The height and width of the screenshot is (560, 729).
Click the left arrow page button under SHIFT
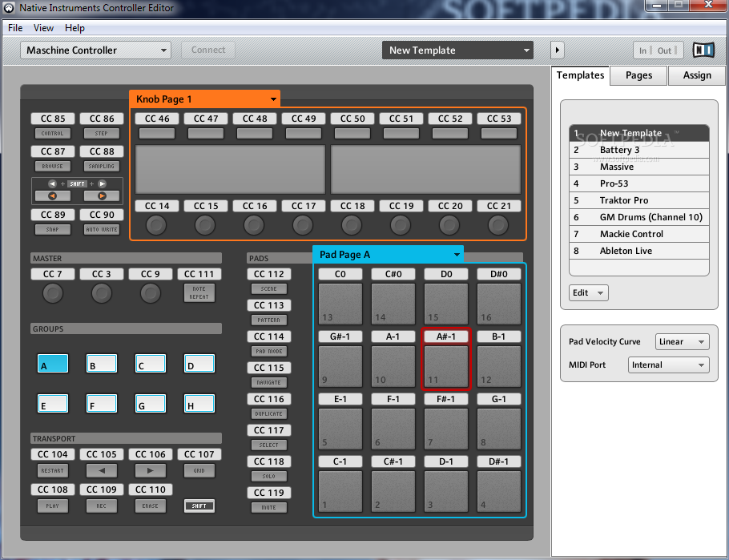[x=53, y=195]
